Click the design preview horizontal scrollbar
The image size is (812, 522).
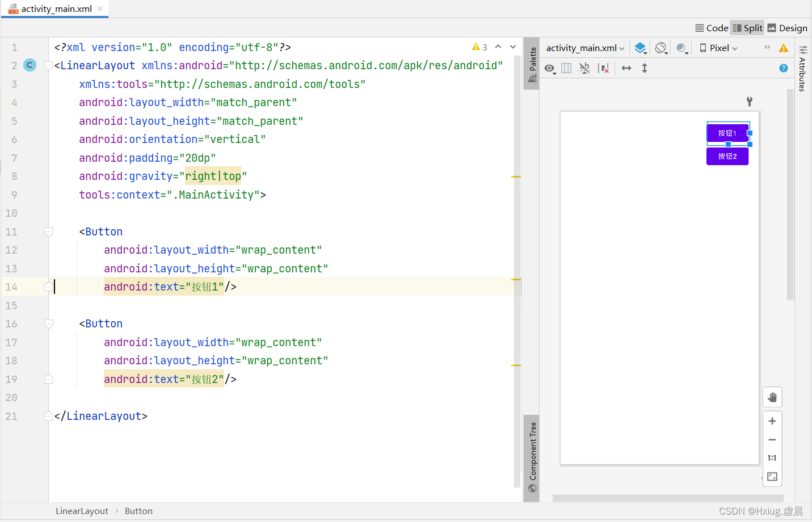point(668,498)
